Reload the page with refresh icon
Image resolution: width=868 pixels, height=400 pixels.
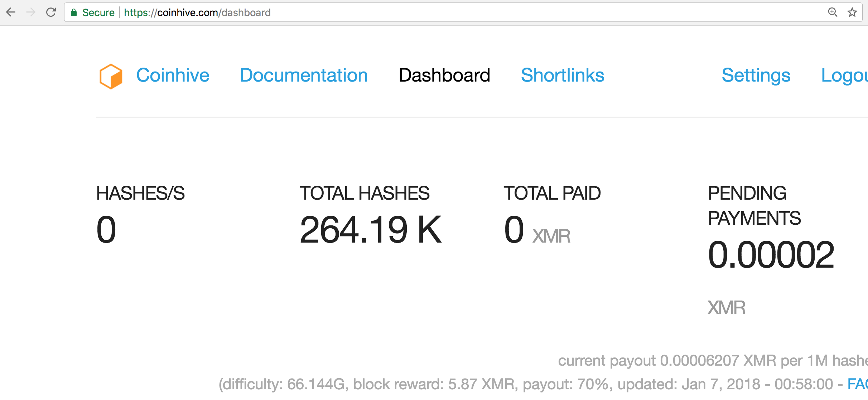coord(51,13)
